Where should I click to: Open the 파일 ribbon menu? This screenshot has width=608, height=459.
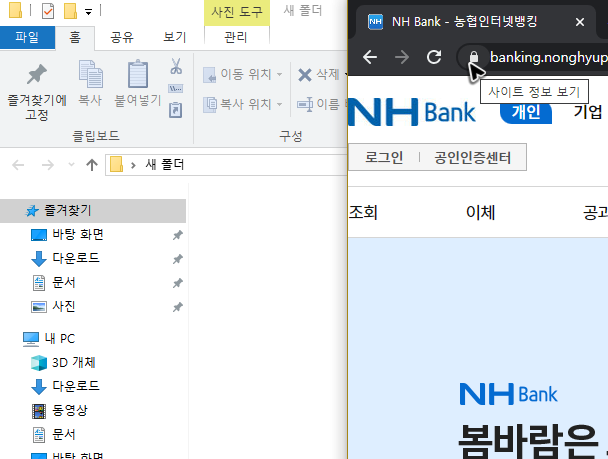click(x=27, y=38)
